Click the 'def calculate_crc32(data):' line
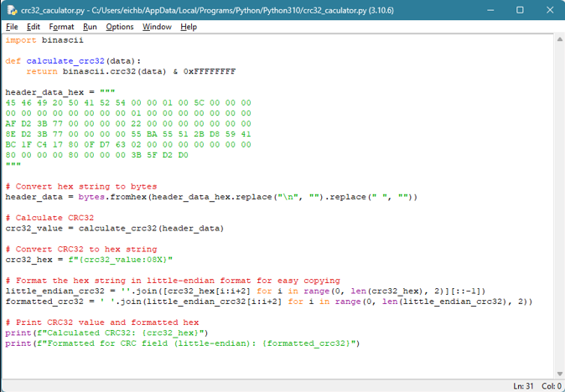 74,61
